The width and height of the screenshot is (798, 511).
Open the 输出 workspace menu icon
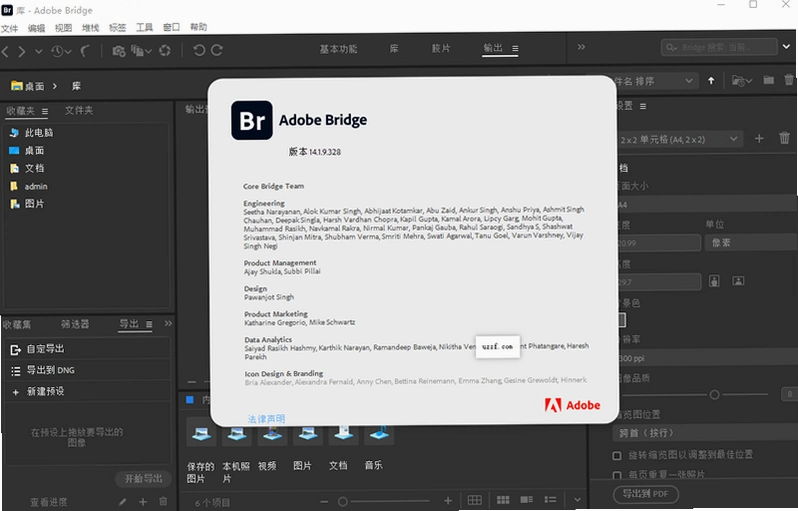point(515,48)
